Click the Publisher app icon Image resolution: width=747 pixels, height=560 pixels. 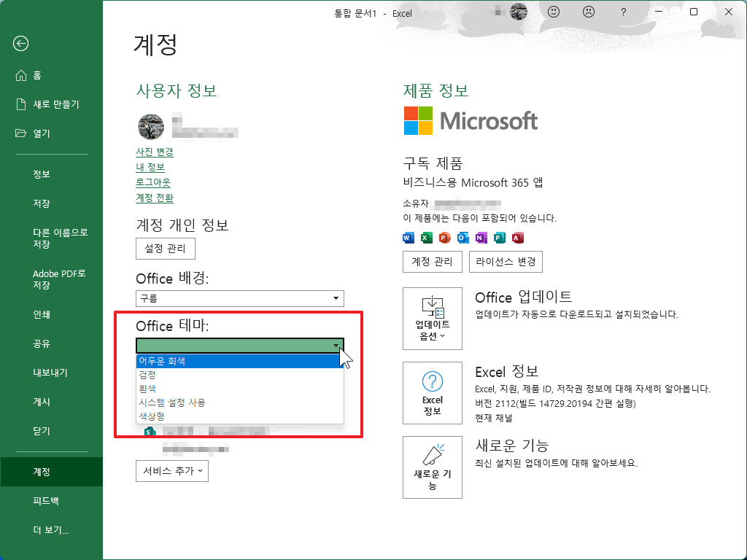(499, 238)
